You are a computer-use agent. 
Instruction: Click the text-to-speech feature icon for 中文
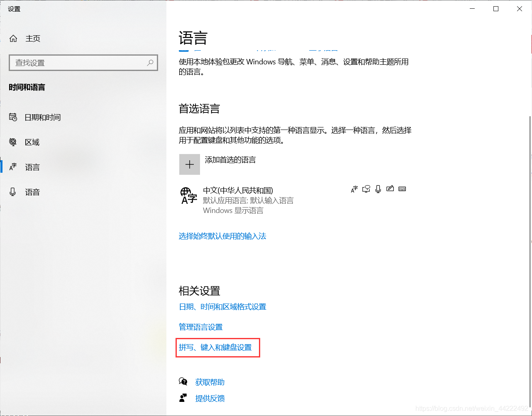(366, 189)
